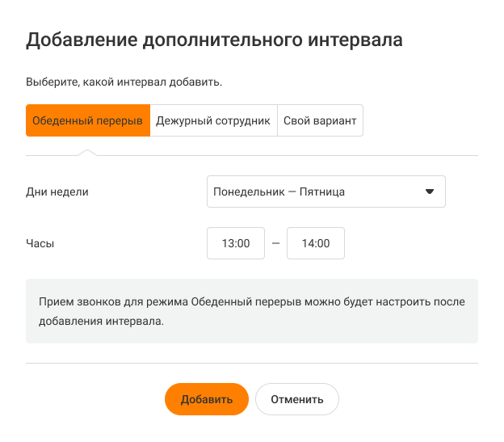Image resolution: width=504 pixels, height=442 pixels.
Task: Focus the 13:00 start time field
Action: [236, 243]
